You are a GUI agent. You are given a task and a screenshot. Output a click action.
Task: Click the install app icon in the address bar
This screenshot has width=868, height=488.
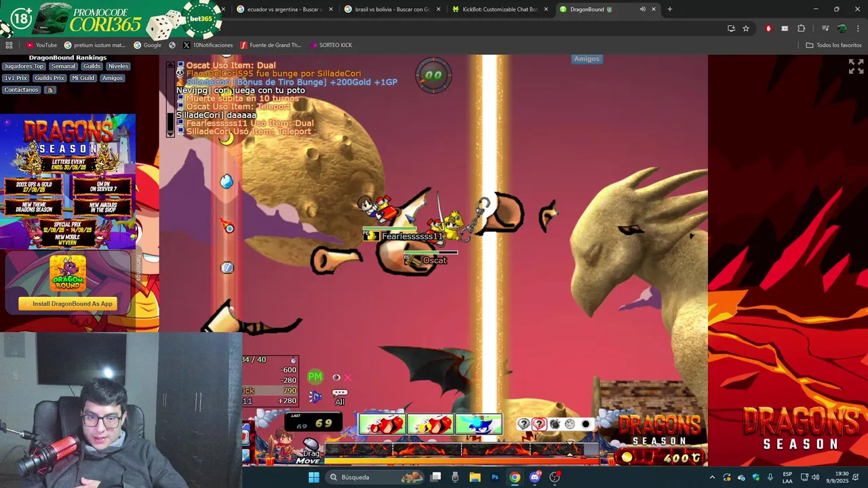(731, 28)
